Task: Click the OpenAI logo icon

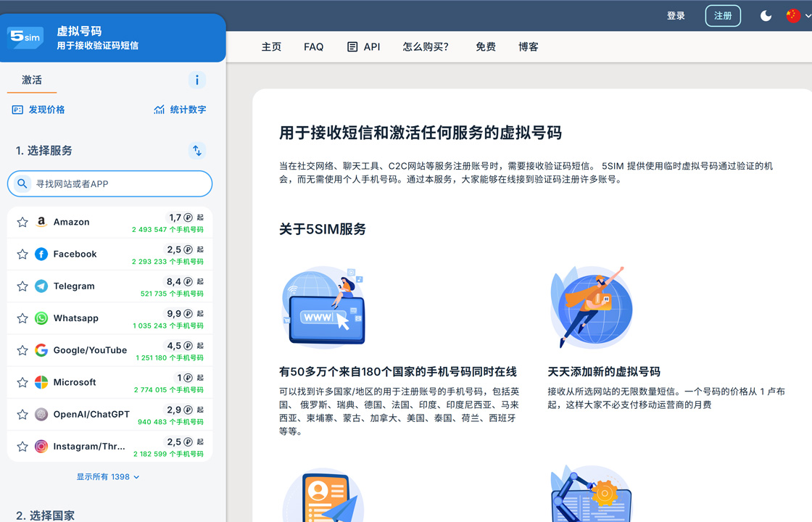Action: coord(41,415)
